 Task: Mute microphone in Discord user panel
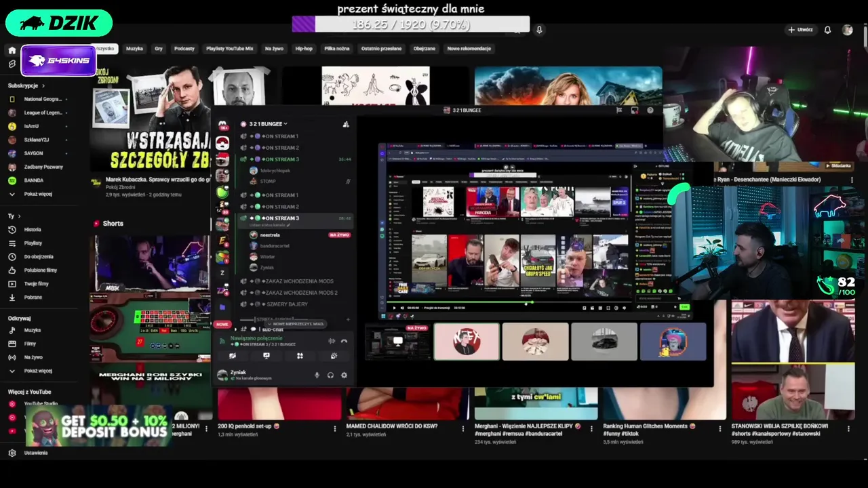[317, 375]
